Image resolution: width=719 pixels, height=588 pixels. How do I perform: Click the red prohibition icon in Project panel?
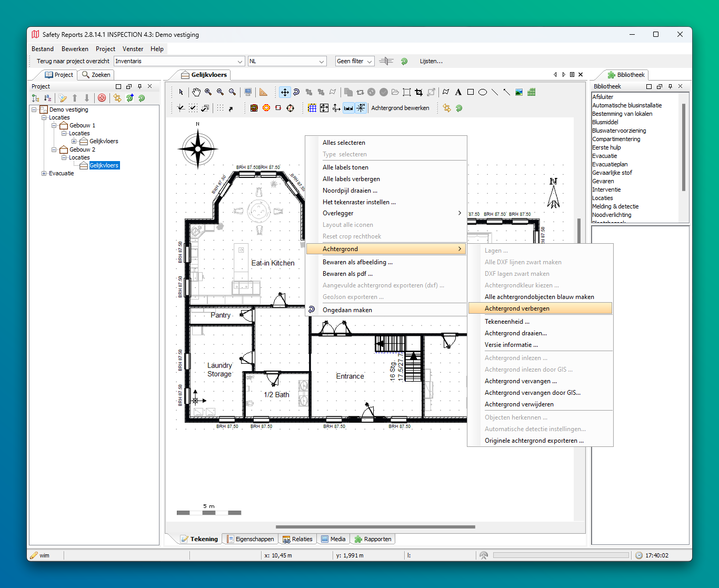pyautogui.click(x=102, y=98)
